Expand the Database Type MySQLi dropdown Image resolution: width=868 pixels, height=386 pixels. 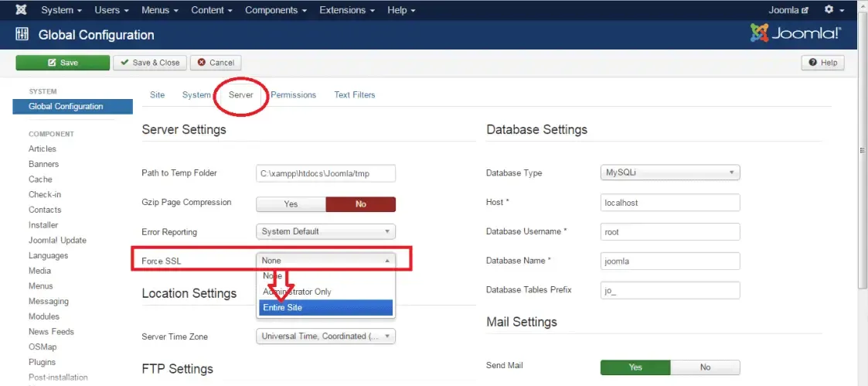670,173
